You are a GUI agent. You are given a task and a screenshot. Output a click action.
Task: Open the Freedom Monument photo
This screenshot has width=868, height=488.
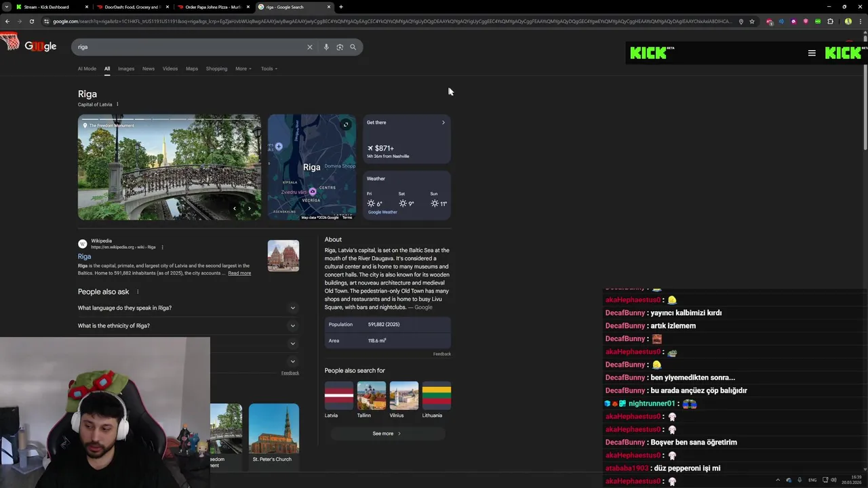[x=170, y=167]
